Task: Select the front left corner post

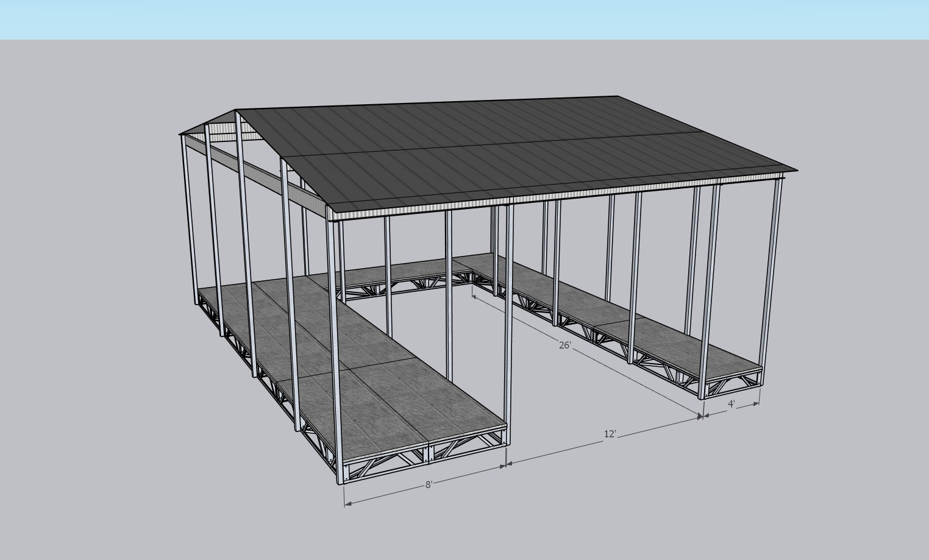Action: pyautogui.click(x=184, y=213)
